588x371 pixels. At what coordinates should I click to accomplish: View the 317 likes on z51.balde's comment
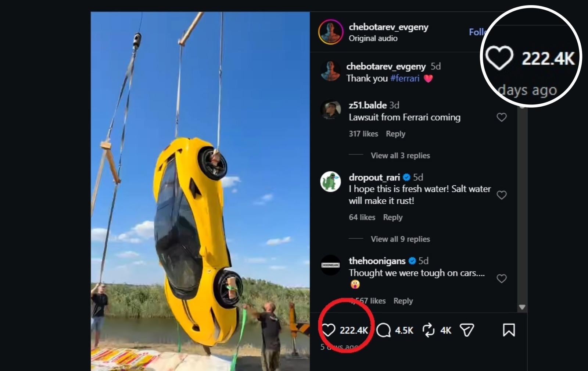pyautogui.click(x=363, y=134)
